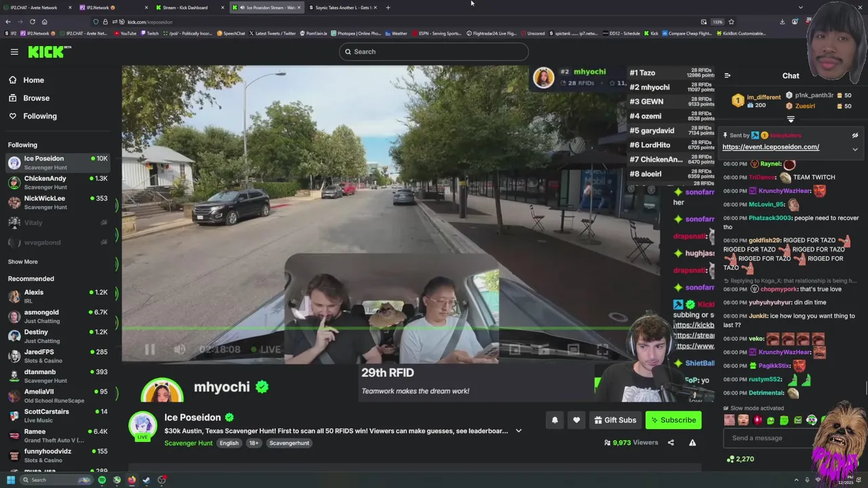
Task: Click the report warning triangle icon
Action: coord(692,443)
